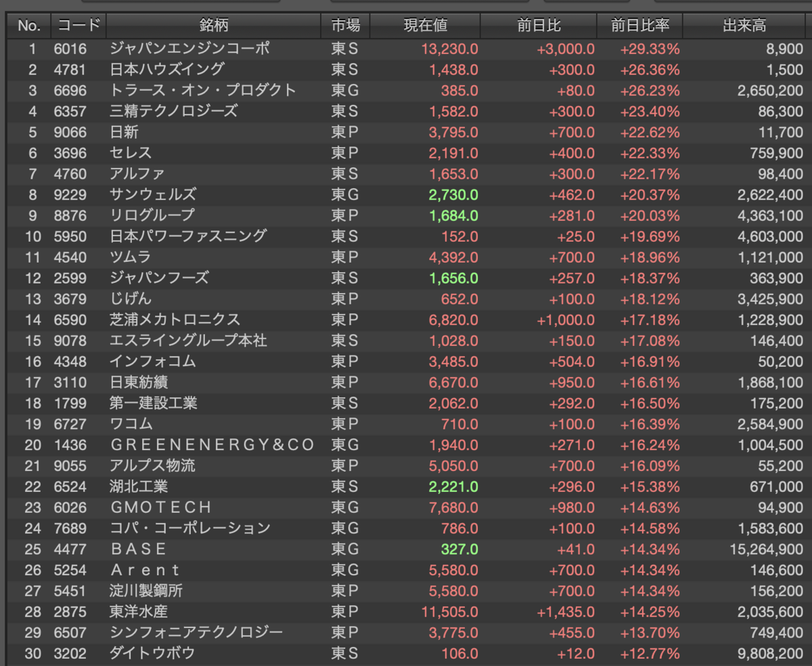Viewport: 812px width, 666px height.
Task: Sort by the 前日比率 column header
Action: point(640,26)
